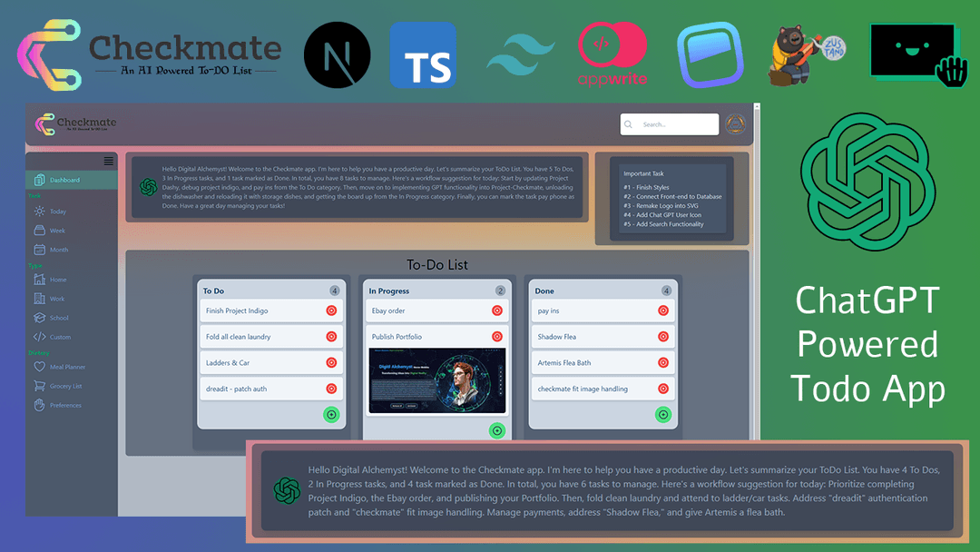Click the Tailwind CSS wave logo

coord(521,55)
